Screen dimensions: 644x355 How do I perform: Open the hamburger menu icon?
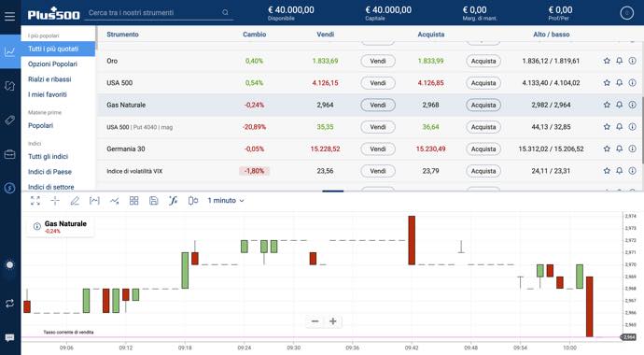coord(9,16)
